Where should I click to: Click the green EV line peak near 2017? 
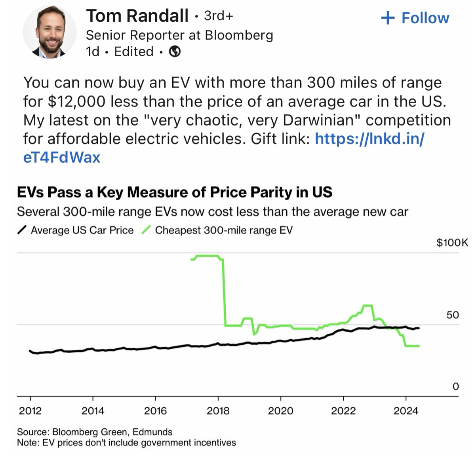(207, 256)
